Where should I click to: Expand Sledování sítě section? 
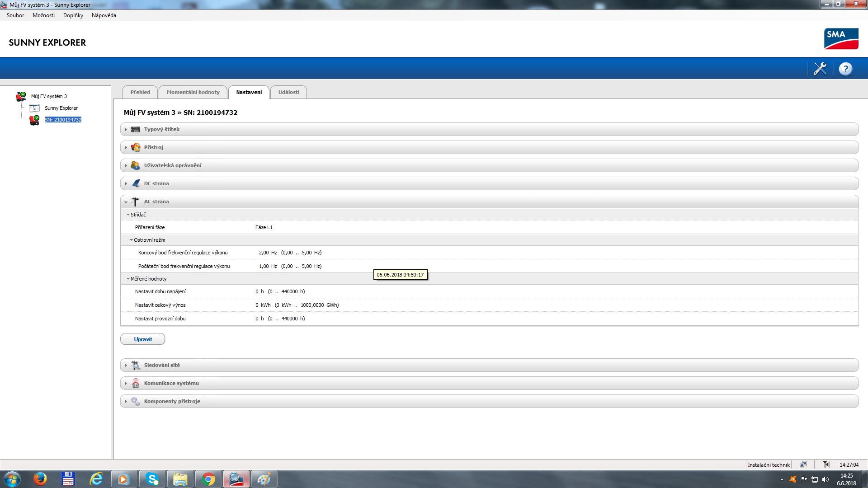click(x=161, y=365)
